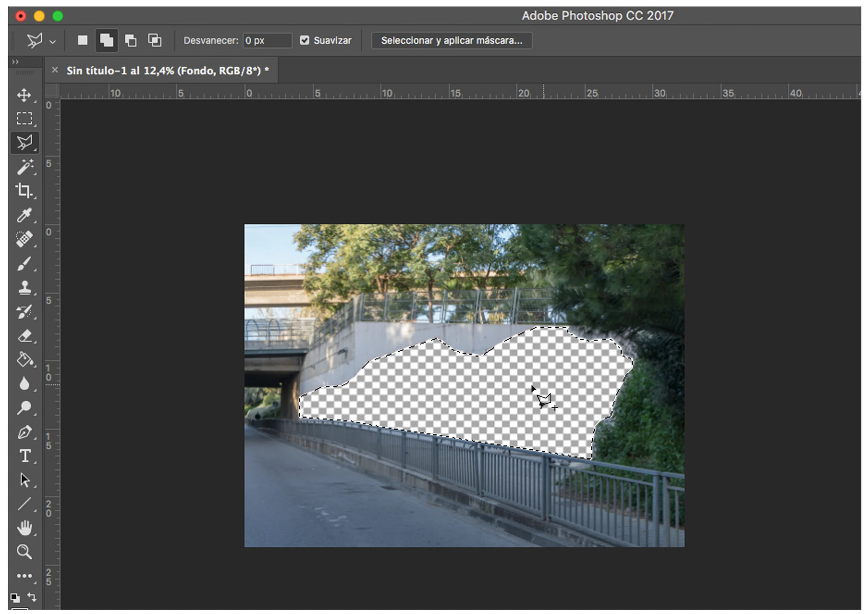The height and width of the screenshot is (614, 868).
Task: Toggle the Suavizar checkbox
Action: [304, 40]
